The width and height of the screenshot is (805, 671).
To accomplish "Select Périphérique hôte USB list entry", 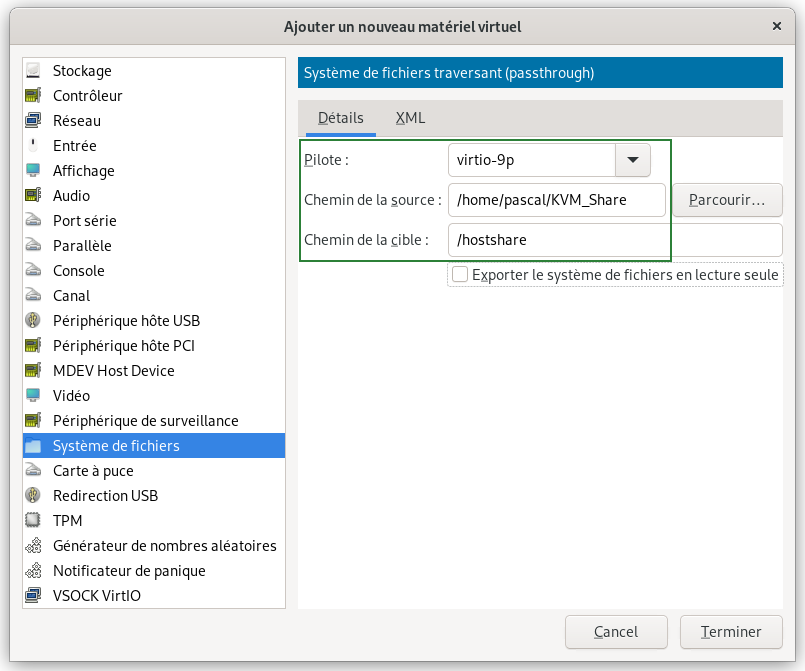I will coord(154,320).
